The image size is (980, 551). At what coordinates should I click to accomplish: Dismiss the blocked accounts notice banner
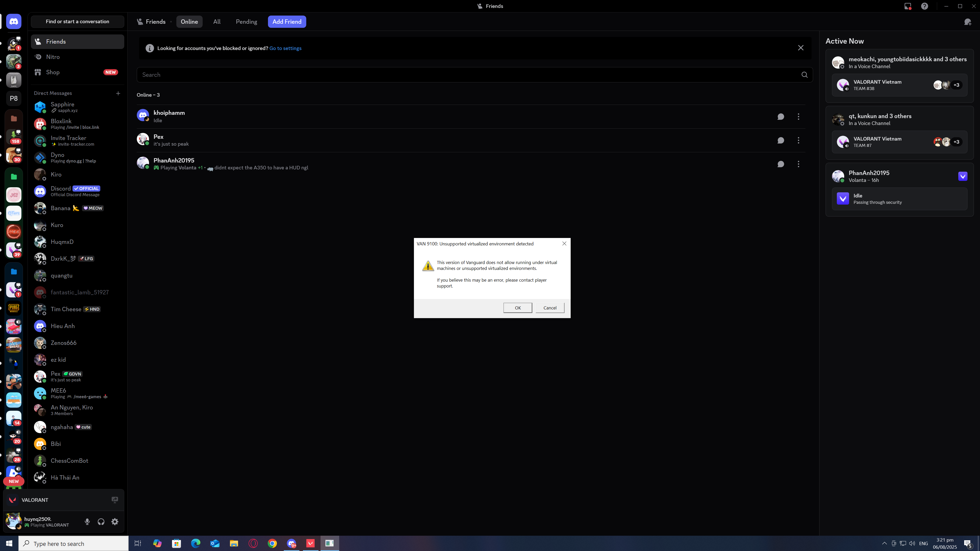pyautogui.click(x=801, y=48)
